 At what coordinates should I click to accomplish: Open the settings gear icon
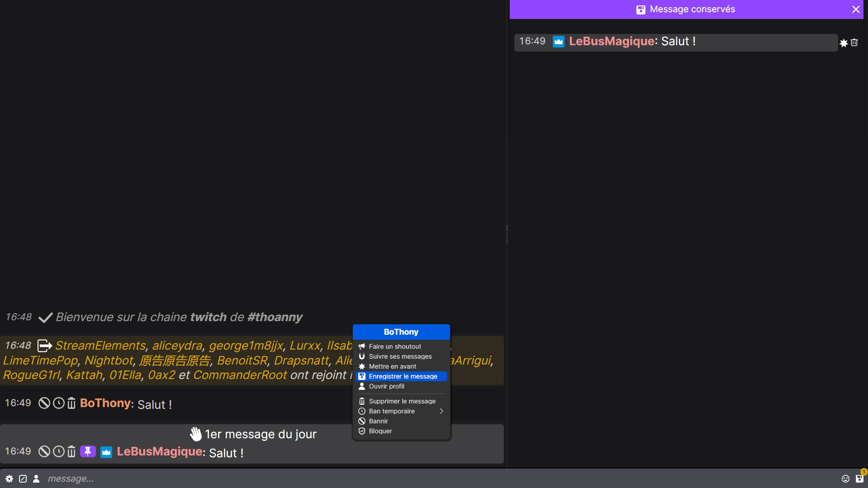pos(9,479)
